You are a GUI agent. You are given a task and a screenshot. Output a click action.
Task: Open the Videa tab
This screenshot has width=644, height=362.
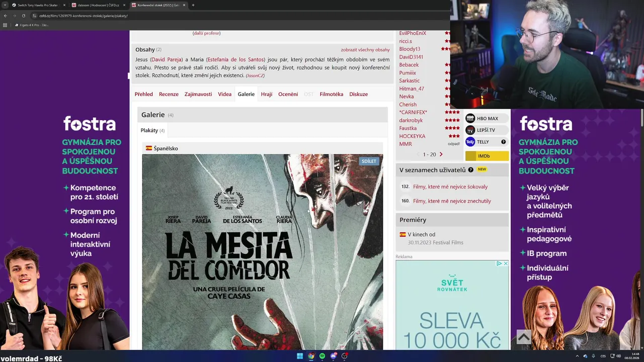[224, 94]
